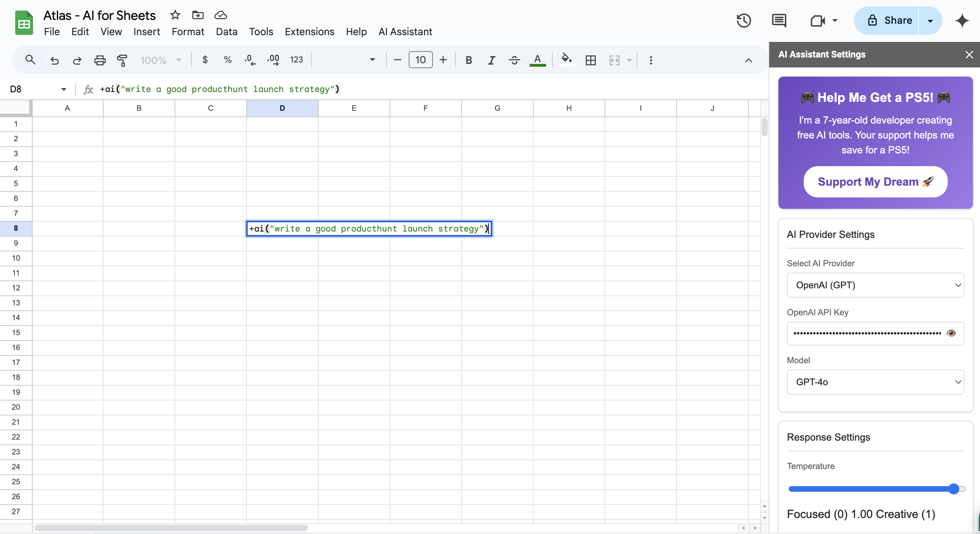980x534 pixels.
Task: Click the paint format icon
Action: tap(122, 60)
